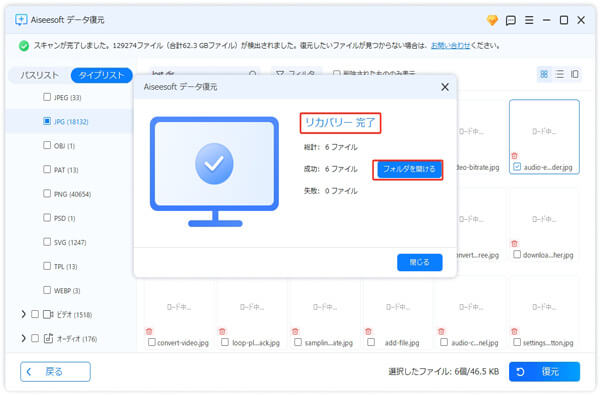Check the downloa...her.jpg file checkbox

tap(517, 254)
